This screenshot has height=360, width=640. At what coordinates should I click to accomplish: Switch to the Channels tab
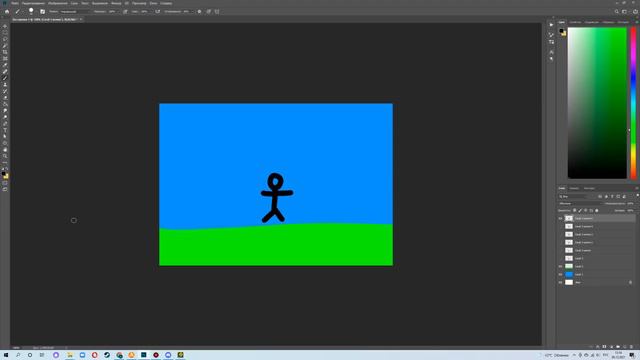[574, 188]
